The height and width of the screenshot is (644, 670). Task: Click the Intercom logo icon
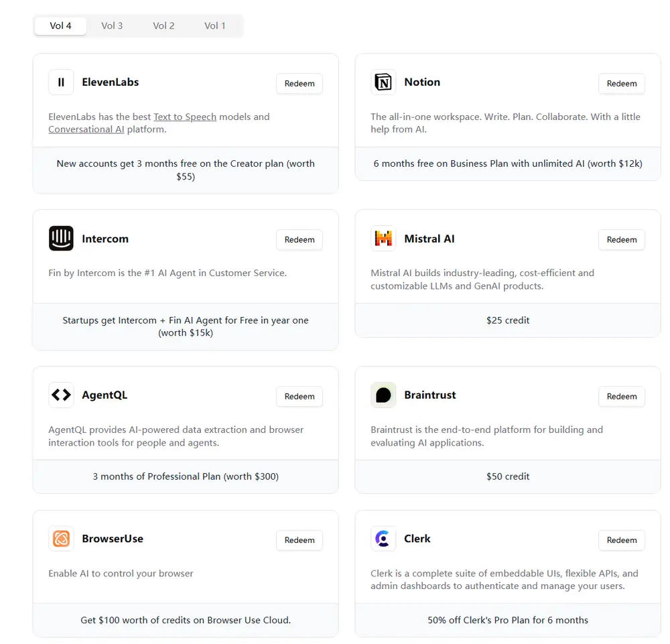(61, 239)
